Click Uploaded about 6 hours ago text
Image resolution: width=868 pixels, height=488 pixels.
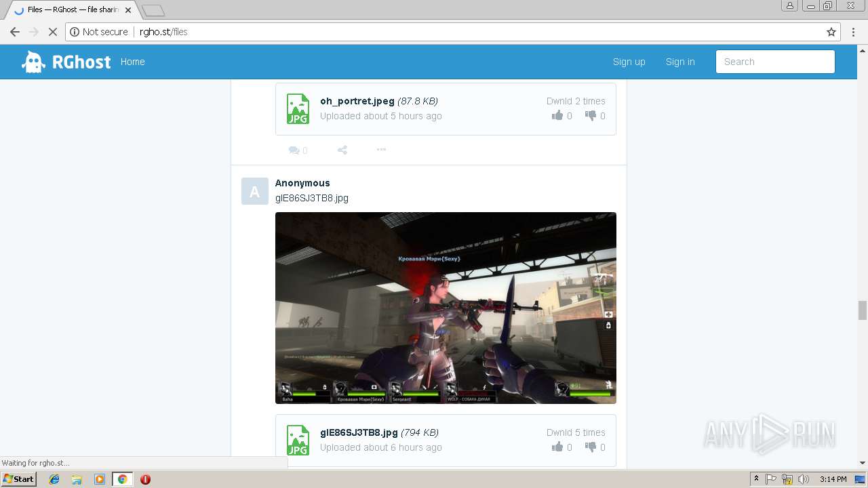381,447
